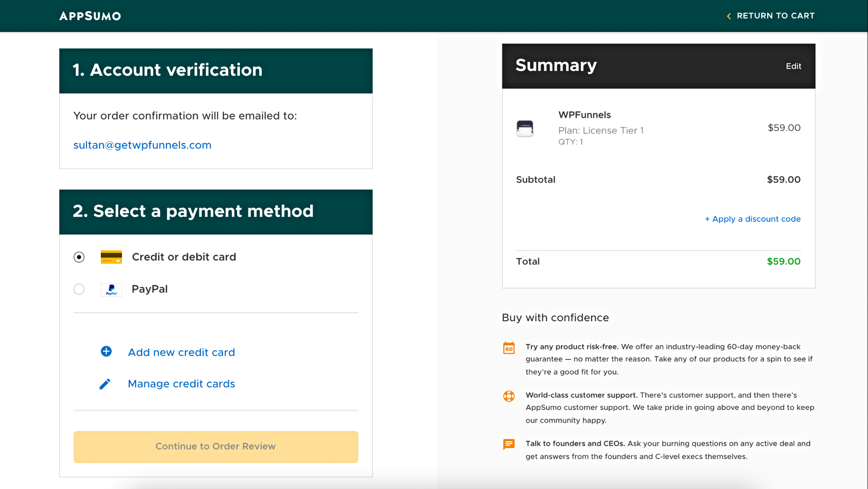Screen dimensions: 868x489
Task: Select Credit or debit card radio button
Action: pyautogui.click(x=79, y=257)
